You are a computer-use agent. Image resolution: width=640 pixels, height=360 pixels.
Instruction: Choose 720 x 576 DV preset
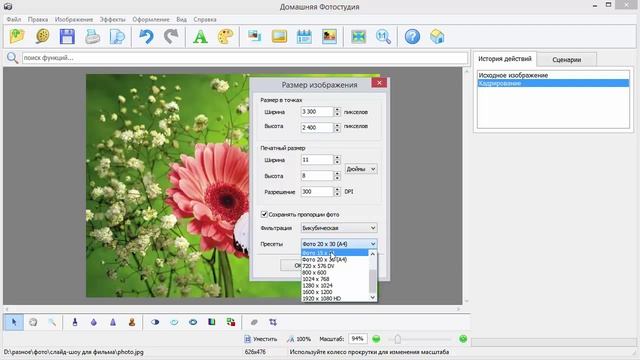point(335,266)
